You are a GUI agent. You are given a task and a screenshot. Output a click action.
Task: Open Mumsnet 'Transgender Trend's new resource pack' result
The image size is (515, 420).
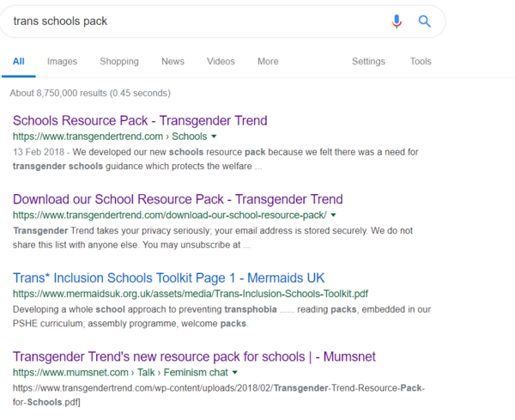click(x=194, y=356)
